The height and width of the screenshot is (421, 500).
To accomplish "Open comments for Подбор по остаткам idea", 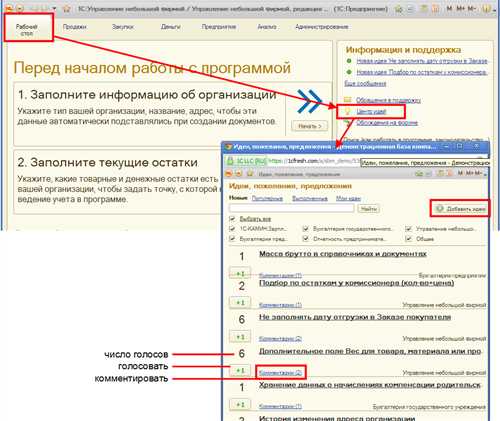I will tap(280, 305).
